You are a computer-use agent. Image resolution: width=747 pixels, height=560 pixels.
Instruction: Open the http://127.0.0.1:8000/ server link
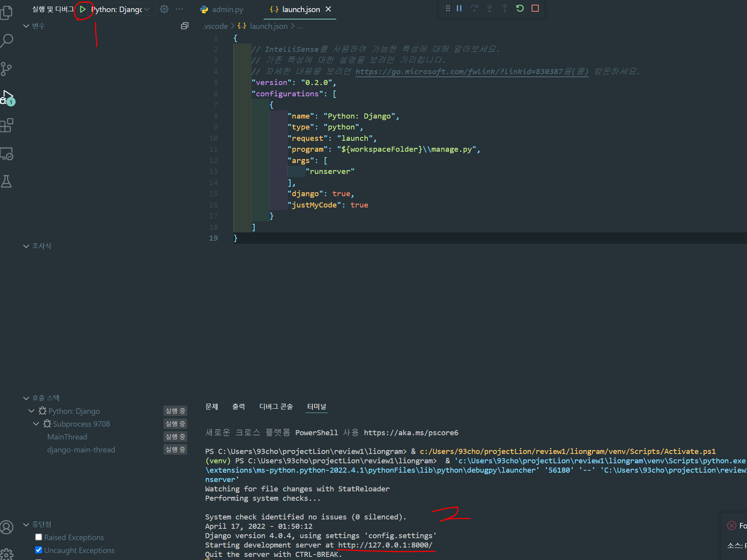click(385, 545)
